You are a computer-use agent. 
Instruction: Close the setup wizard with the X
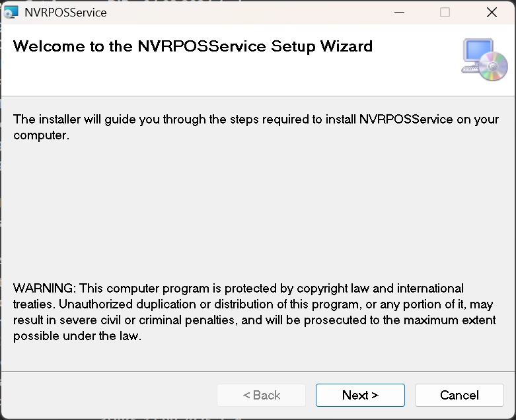click(492, 12)
